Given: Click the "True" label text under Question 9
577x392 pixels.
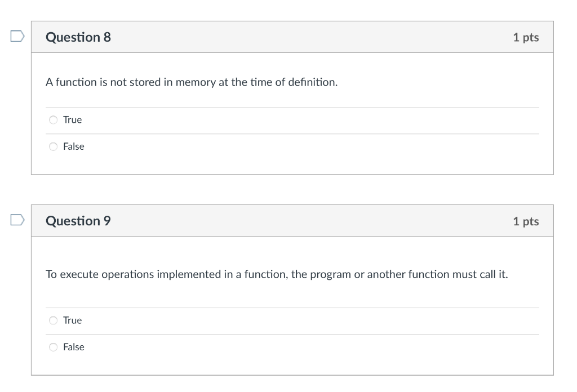Looking at the screenshot, I should coord(72,320).
